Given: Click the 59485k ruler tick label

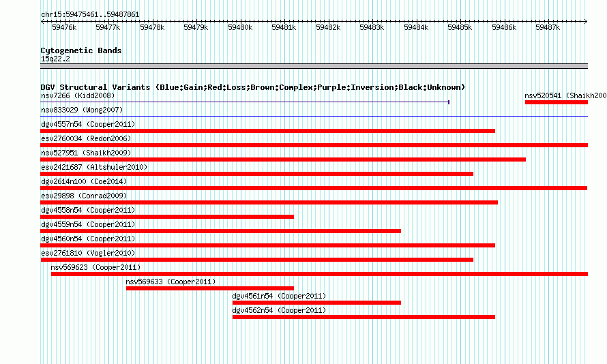Looking at the screenshot, I should click(x=460, y=27).
